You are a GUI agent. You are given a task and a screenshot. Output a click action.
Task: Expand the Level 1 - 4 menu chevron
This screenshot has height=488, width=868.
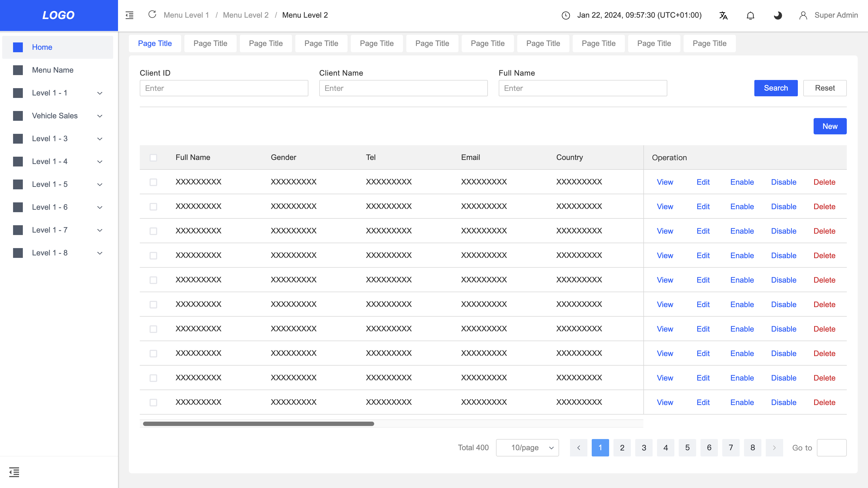coord(100,162)
